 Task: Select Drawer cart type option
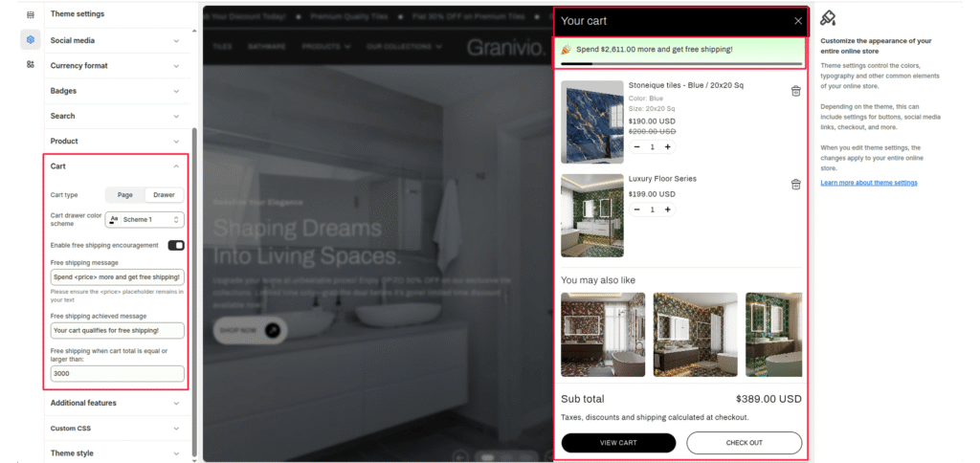(x=164, y=194)
